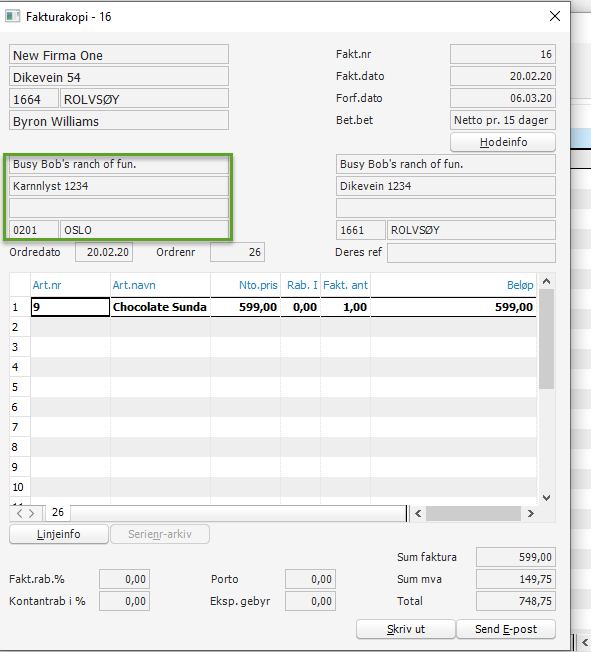Image resolution: width=591 pixels, height=652 pixels.
Task: Click the horizontal scrollbar thumb below table
Action: [473, 514]
